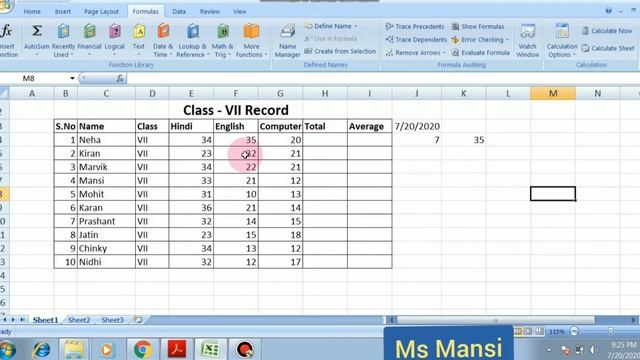The width and height of the screenshot is (640, 360).
Task: Switch to Page Layout view in status bar
Action: pos(528,331)
